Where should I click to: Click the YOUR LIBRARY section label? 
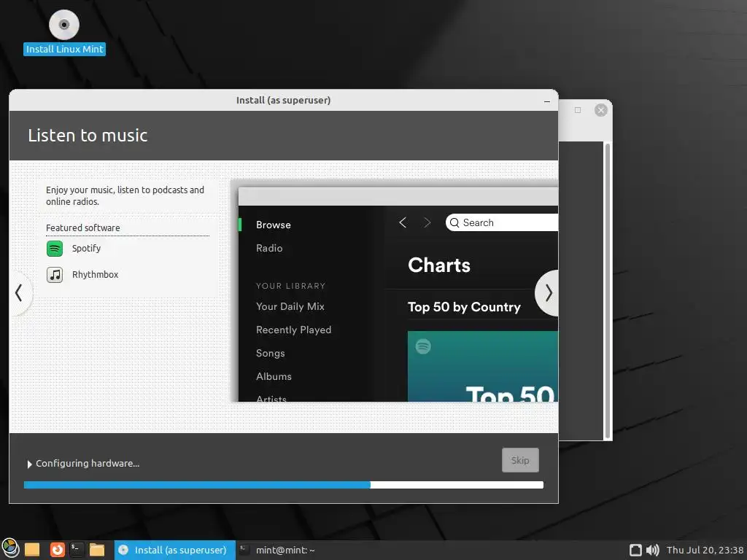point(290,286)
